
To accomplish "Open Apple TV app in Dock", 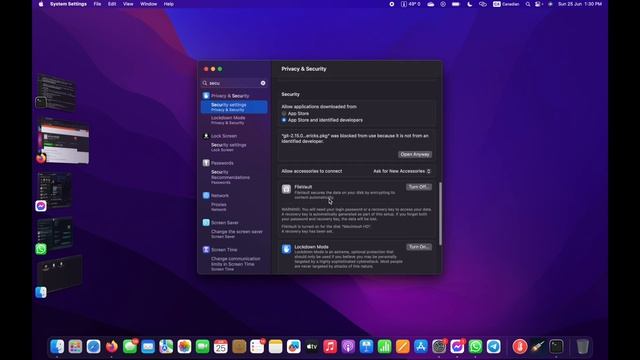I will click(x=312, y=347).
